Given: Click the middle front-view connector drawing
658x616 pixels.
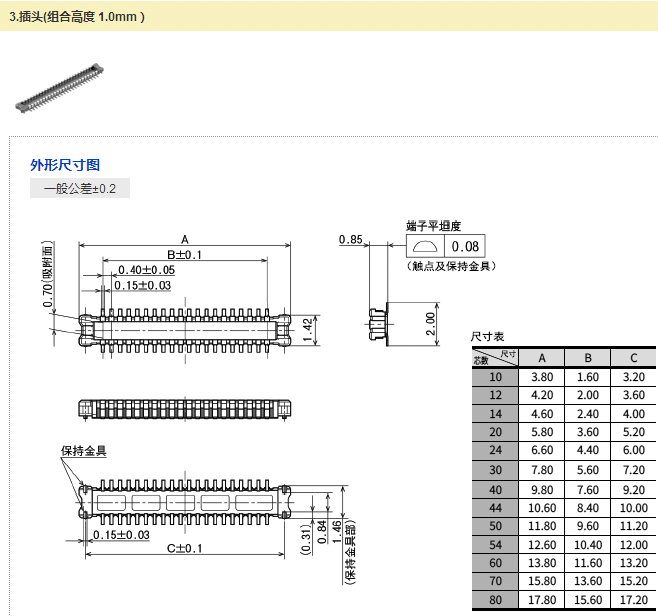Looking at the screenshot, I should coord(185,409).
